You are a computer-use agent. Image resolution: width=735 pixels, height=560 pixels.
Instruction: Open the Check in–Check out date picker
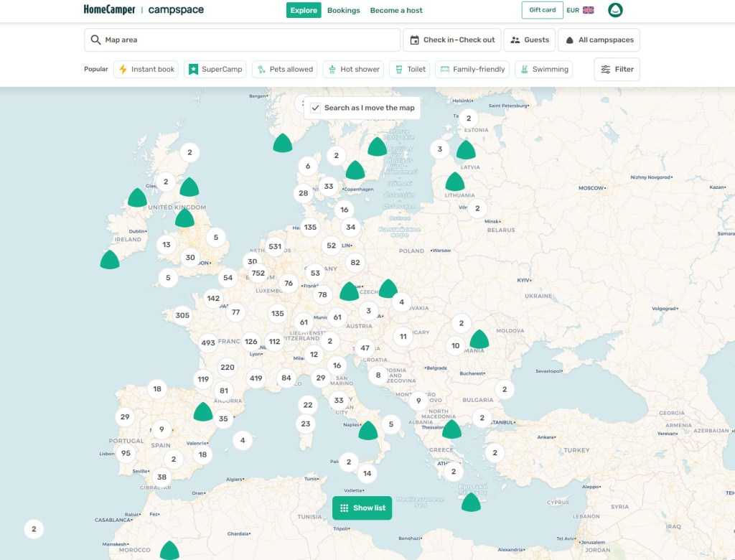[452, 40]
